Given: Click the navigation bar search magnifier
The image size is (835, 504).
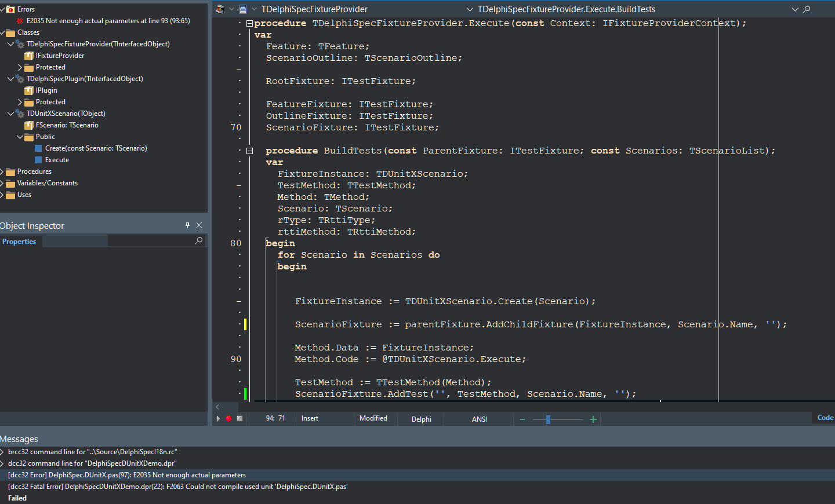Looking at the screenshot, I should click(807, 9).
